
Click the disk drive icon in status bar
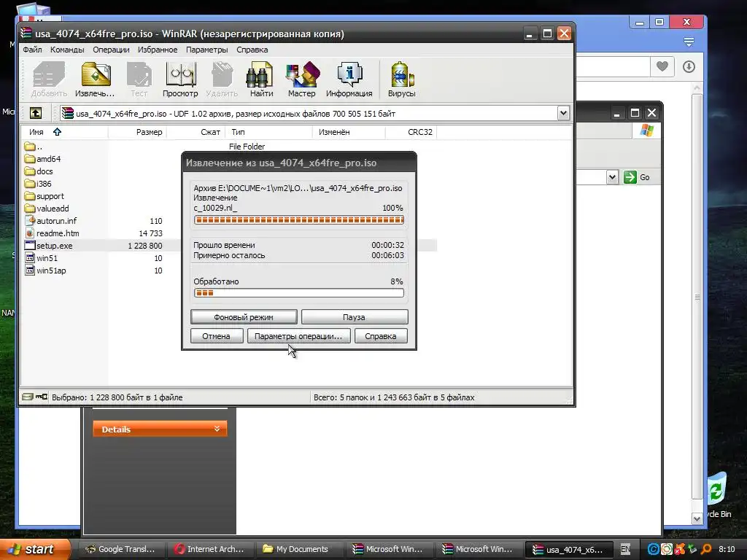(x=27, y=397)
